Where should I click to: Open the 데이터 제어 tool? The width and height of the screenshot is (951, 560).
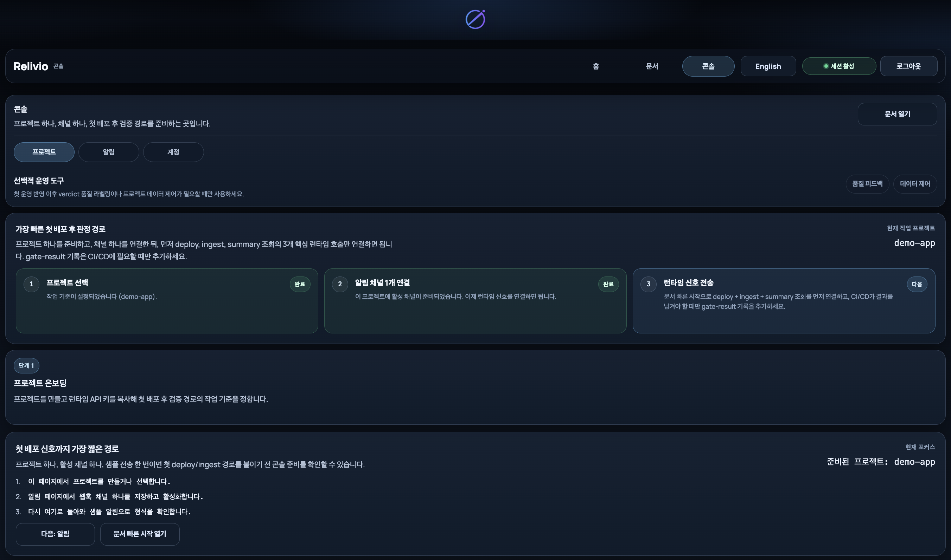915,184
